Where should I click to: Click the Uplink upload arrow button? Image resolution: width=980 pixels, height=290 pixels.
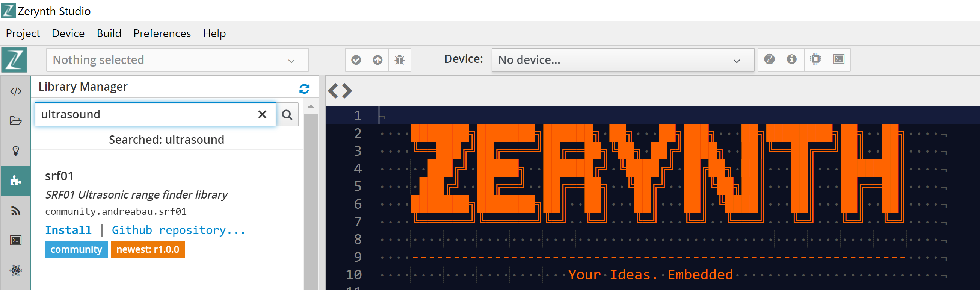378,60
